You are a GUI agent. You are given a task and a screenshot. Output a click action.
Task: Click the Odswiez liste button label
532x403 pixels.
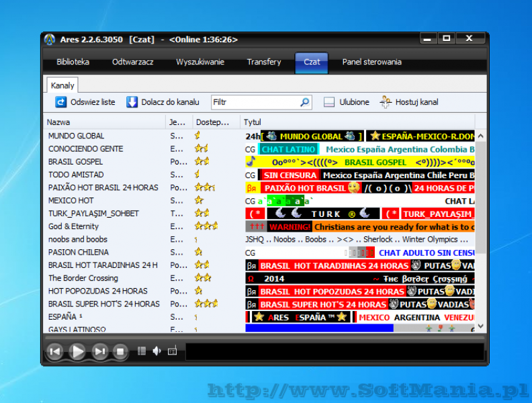coord(93,102)
